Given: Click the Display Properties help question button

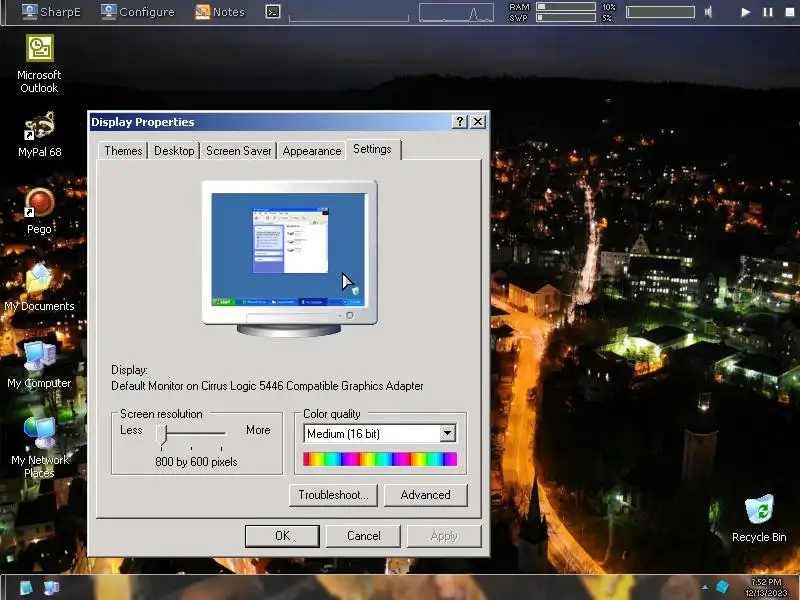Looking at the screenshot, I should [x=459, y=121].
